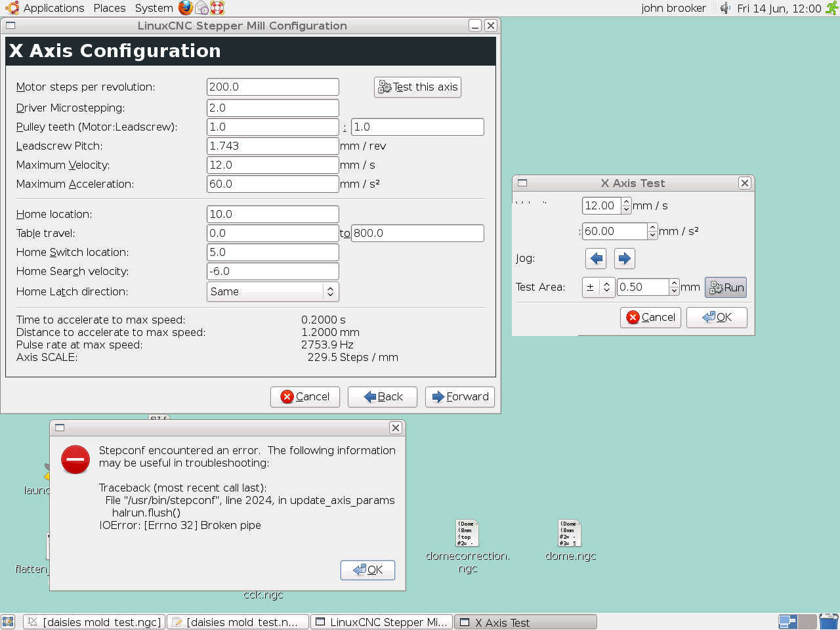Image resolution: width=840 pixels, height=630 pixels.
Task: Open the john brooker user menu
Action: (x=674, y=8)
